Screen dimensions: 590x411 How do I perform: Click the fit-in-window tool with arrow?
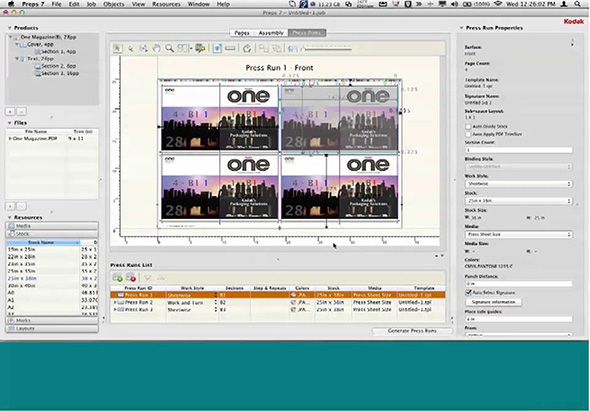coord(143,48)
